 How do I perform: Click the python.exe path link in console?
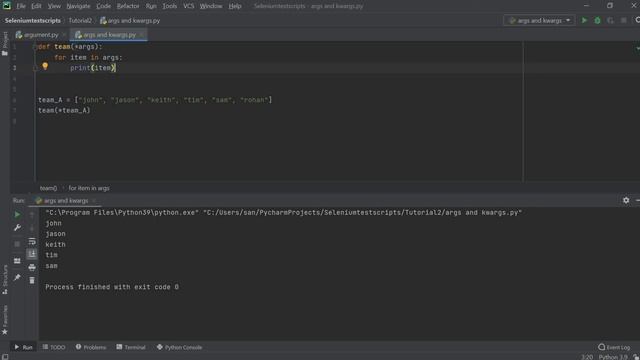coord(122,213)
